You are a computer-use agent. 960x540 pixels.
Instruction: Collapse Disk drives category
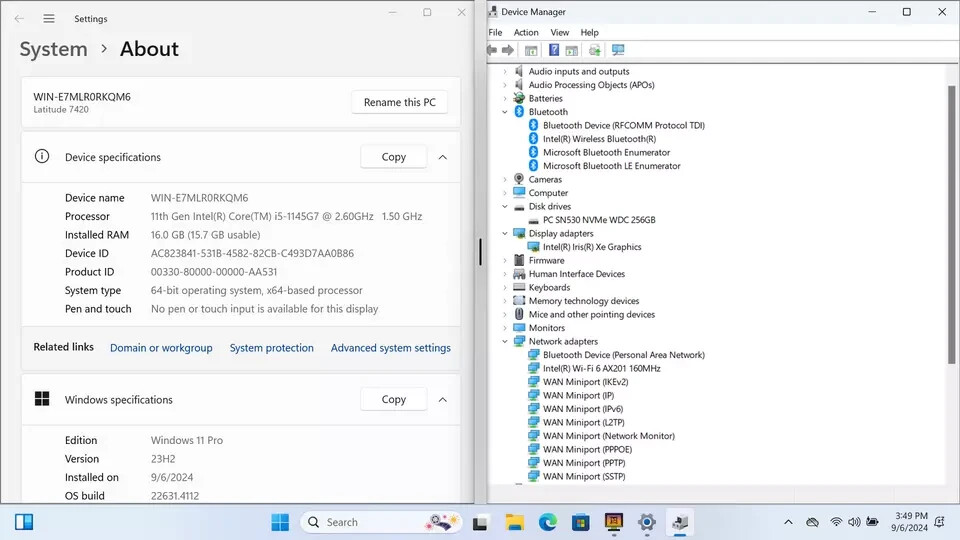tap(505, 206)
